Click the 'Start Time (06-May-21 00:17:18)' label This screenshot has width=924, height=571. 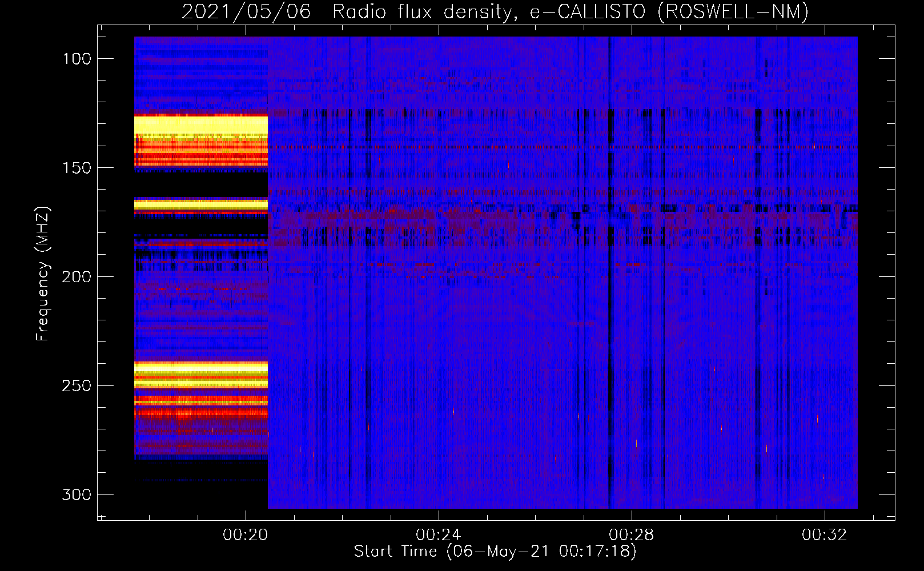pyautogui.click(x=495, y=552)
